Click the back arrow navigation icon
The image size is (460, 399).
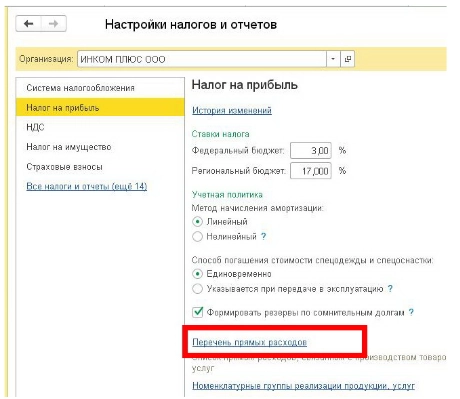pos(29,24)
